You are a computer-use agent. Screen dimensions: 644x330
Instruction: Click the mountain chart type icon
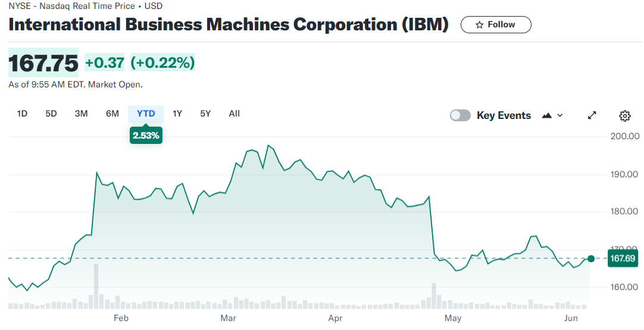tap(547, 115)
